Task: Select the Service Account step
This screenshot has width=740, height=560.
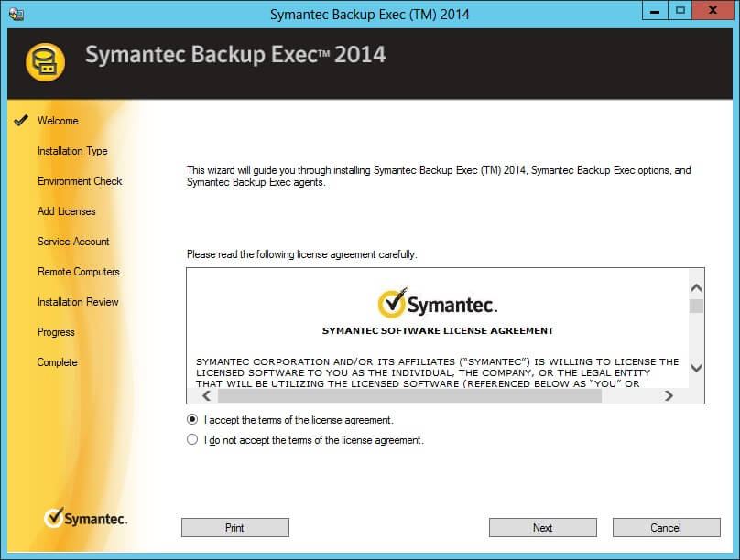Action: (x=73, y=242)
